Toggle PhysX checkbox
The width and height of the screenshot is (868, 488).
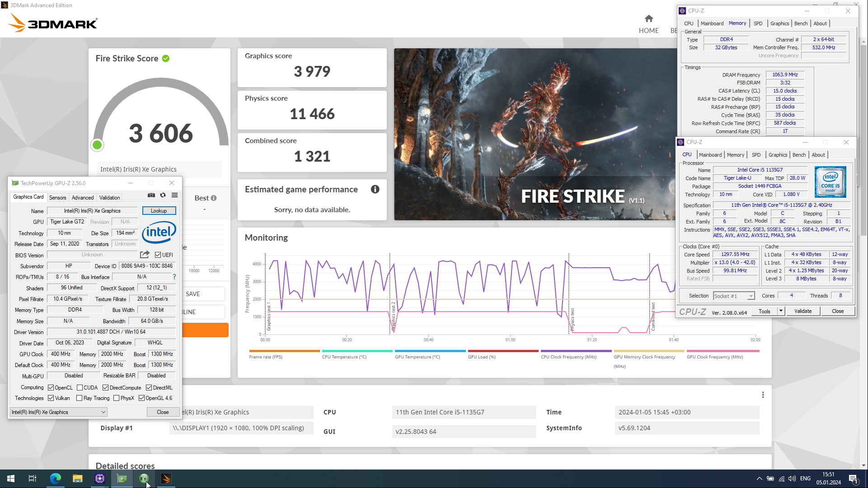click(117, 398)
